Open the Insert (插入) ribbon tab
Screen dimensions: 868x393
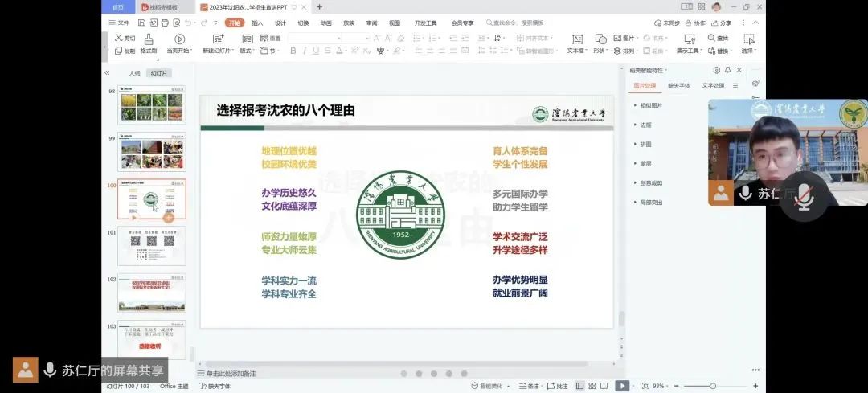click(257, 23)
